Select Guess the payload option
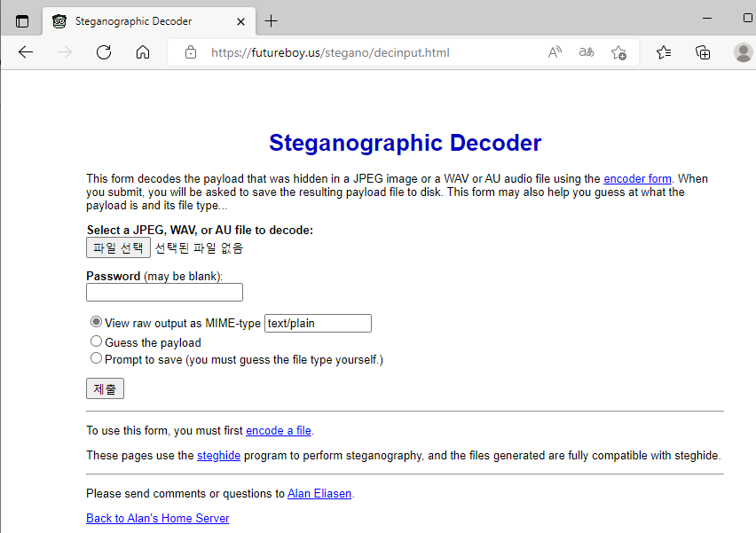 click(96, 341)
